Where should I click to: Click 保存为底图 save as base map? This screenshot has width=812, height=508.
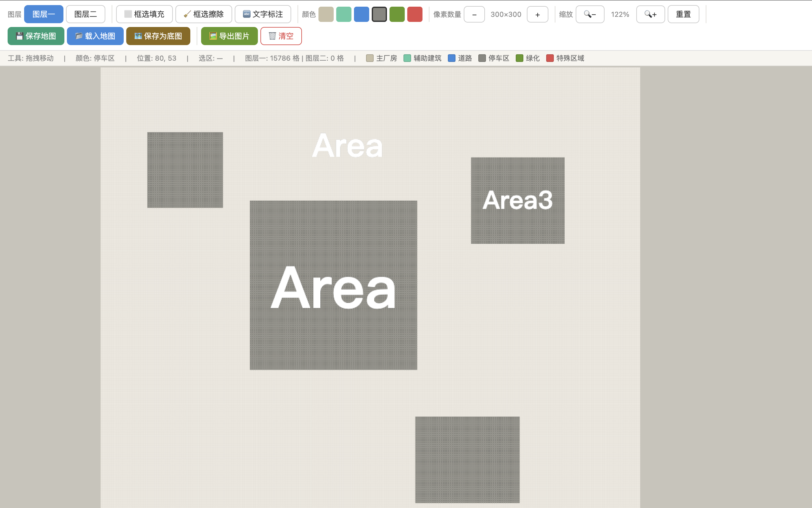click(158, 36)
